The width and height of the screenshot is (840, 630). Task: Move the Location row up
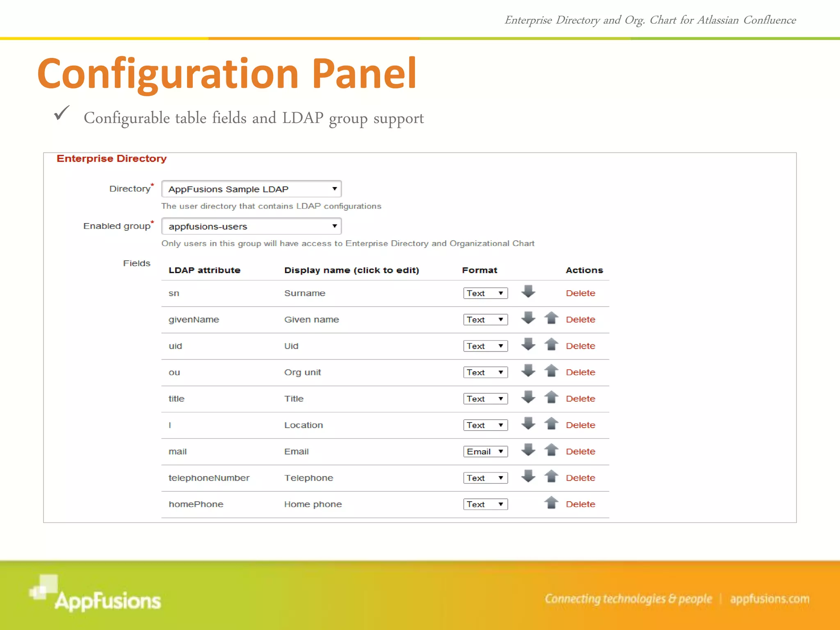551,423
